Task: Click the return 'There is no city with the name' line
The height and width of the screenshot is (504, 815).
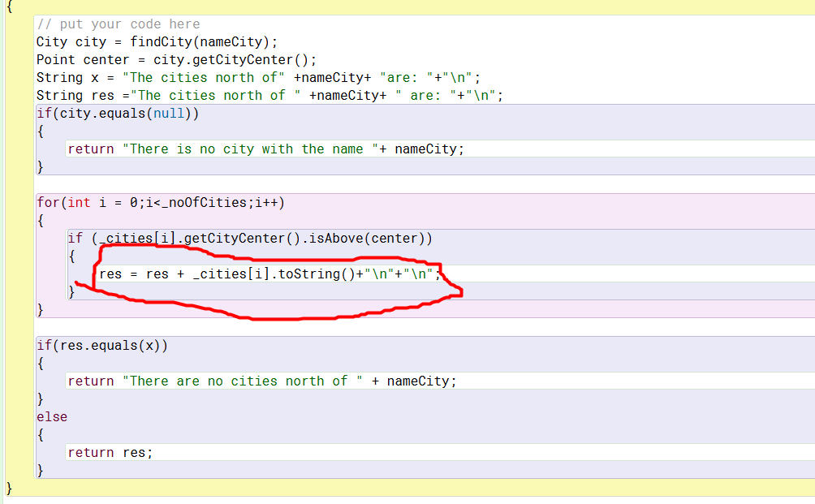Action: coord(265,149)
